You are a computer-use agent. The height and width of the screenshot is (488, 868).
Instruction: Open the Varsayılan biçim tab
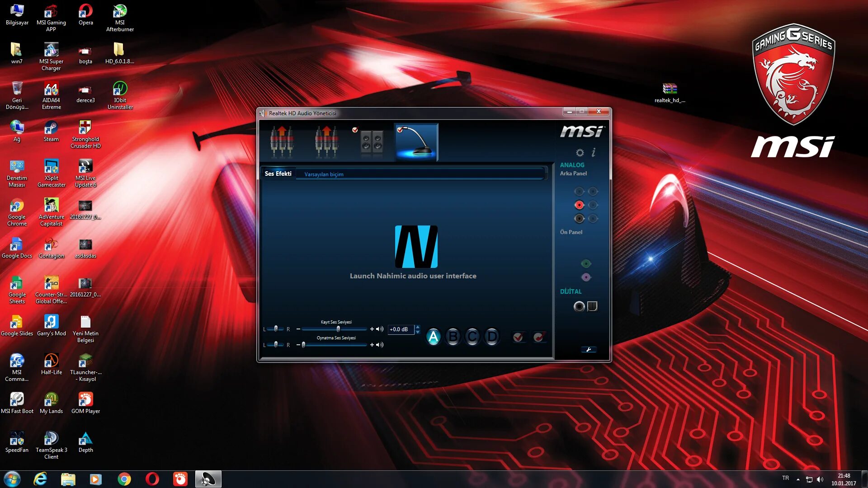(324, 174)
